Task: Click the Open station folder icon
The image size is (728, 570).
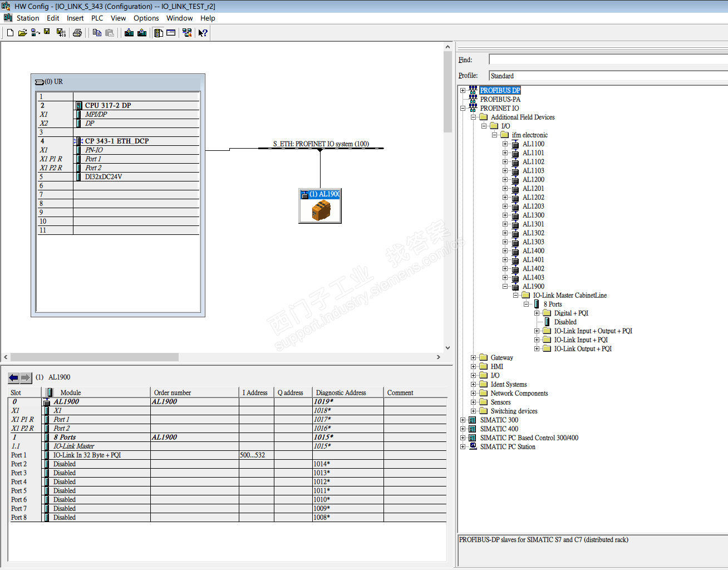Action: (22, 33)
